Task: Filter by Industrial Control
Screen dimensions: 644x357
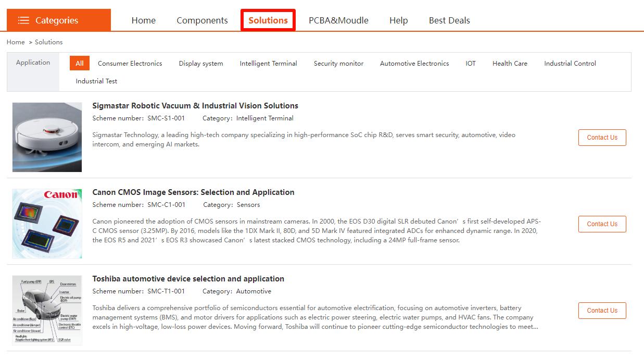Action: tap(570, 64)
